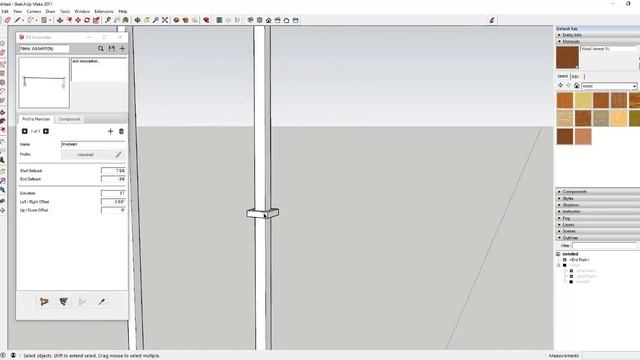Viewport: 640px width, 360px height.
Task: Open the Extensions menu
Action: click(x=104, y=11)
